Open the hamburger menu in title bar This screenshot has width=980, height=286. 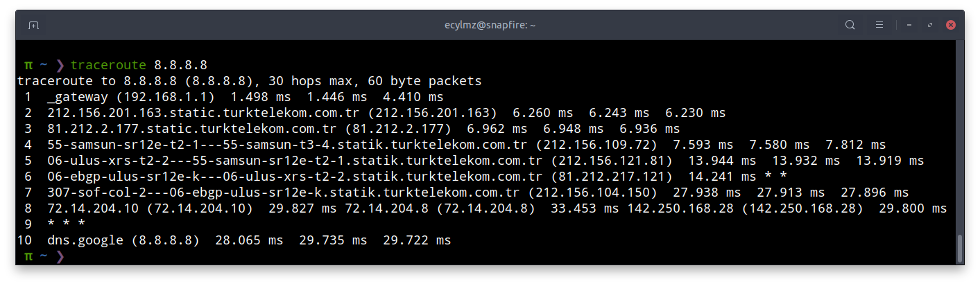coord(879,25)
